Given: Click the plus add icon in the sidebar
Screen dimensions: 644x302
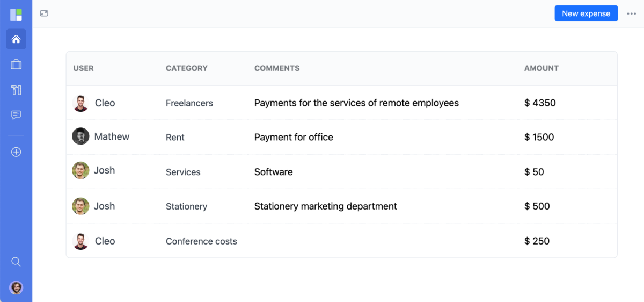Looking at the screenshot, I should (16, 152).
